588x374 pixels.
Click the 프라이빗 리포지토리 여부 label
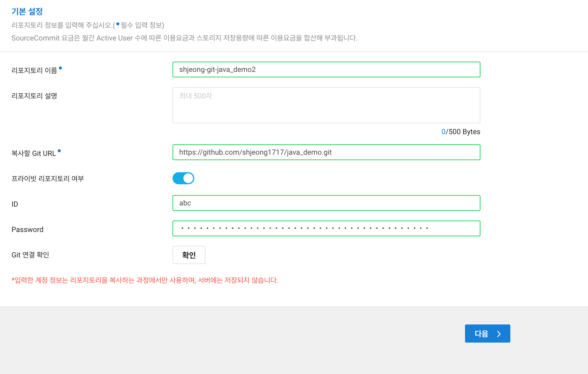(x=47, y=179)
